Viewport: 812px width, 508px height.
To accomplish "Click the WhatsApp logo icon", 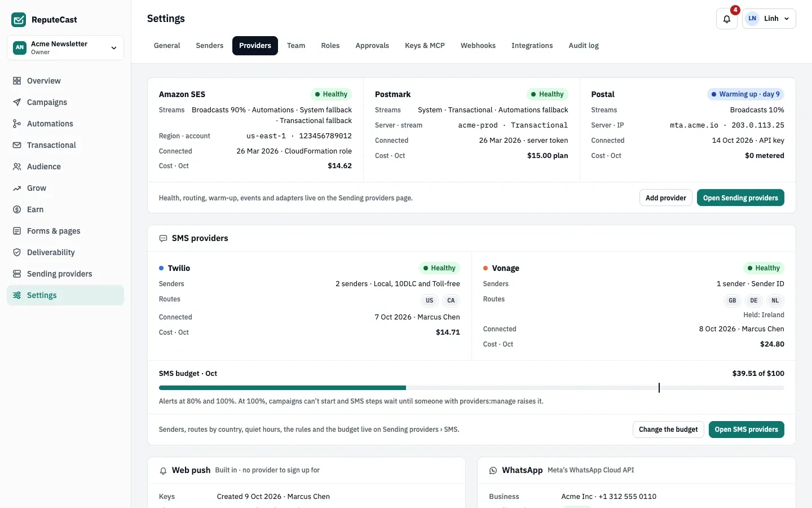I will coord(493,471).
